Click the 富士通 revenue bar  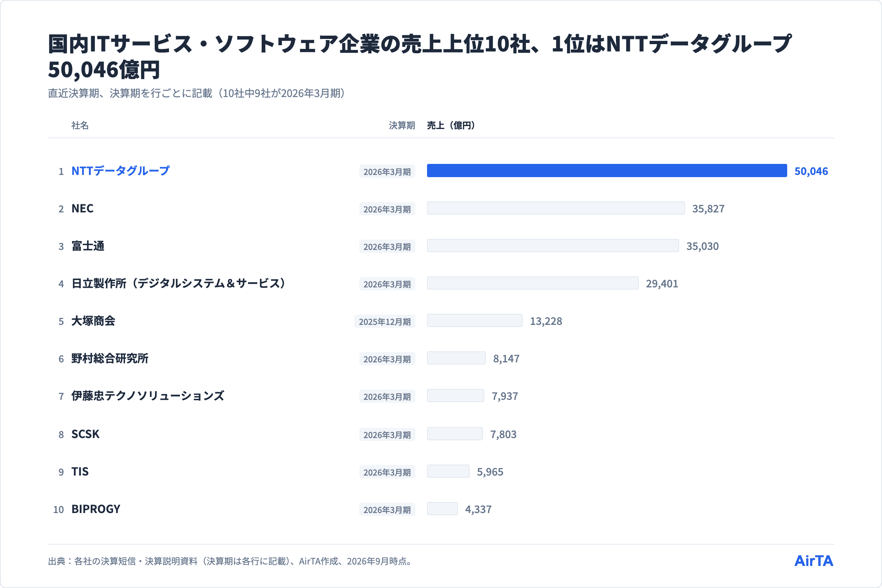(553, 245)
